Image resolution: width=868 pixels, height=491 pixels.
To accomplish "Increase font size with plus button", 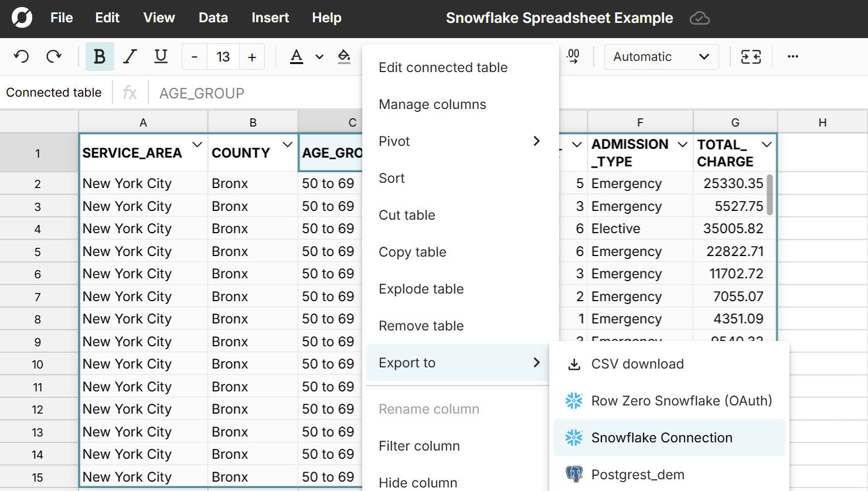I will pos(252,57).
